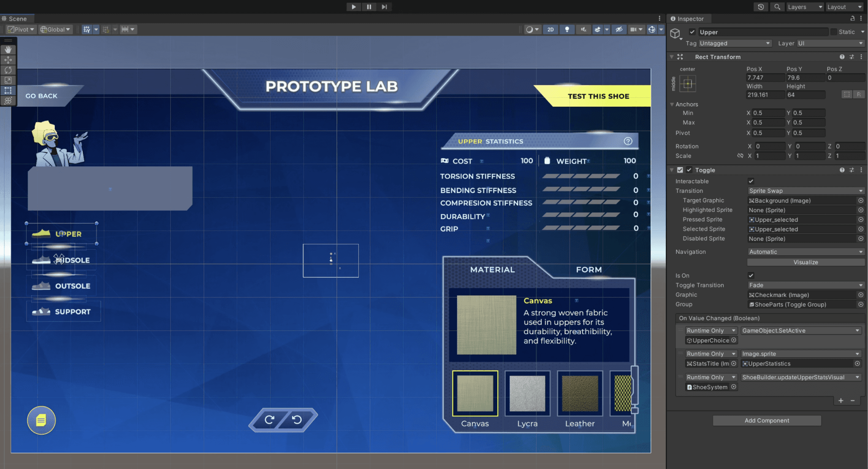Toggle scene lighting bulb icon

(x=567, y=30)
